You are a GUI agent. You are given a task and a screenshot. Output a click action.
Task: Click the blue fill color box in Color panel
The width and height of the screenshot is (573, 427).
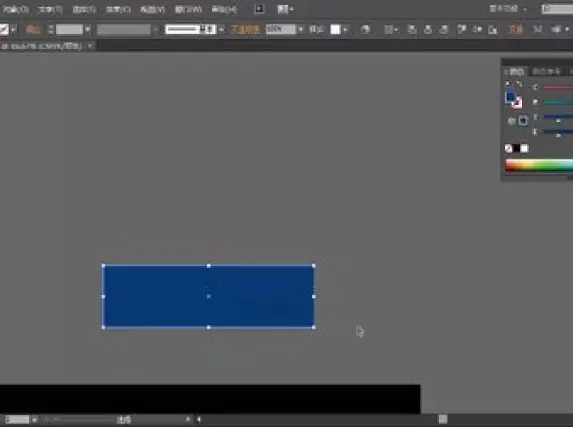pyautogui.click(x=511, y=97)
